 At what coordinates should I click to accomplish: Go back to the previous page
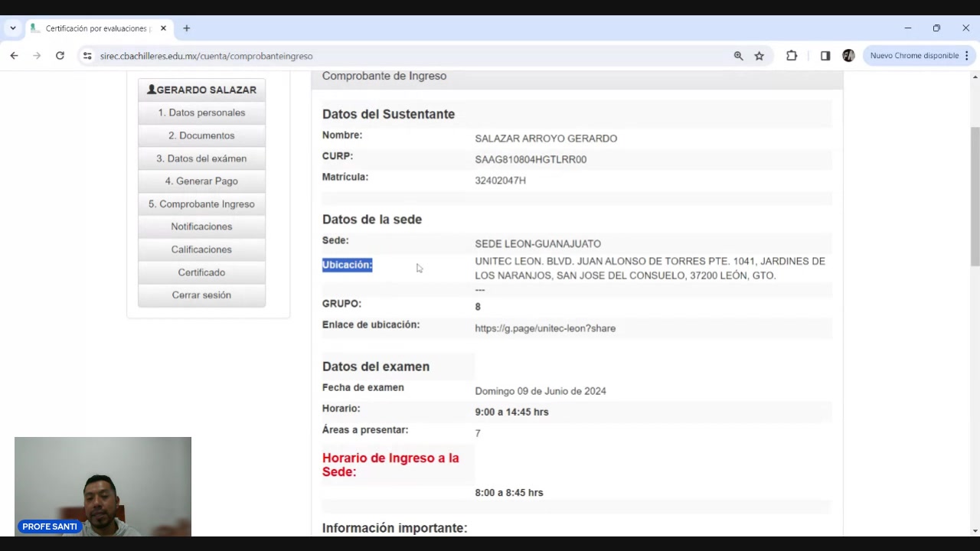click(x=14, y=56)
